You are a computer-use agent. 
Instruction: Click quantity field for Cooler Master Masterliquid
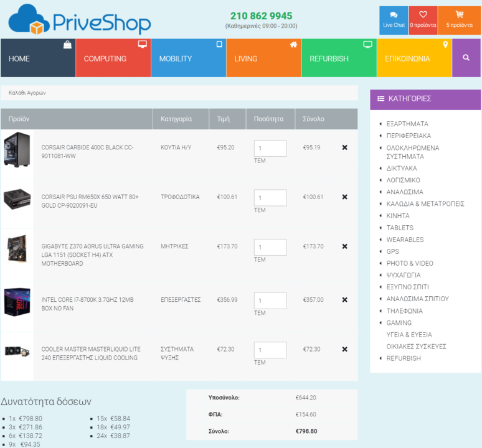click(270, 350)
